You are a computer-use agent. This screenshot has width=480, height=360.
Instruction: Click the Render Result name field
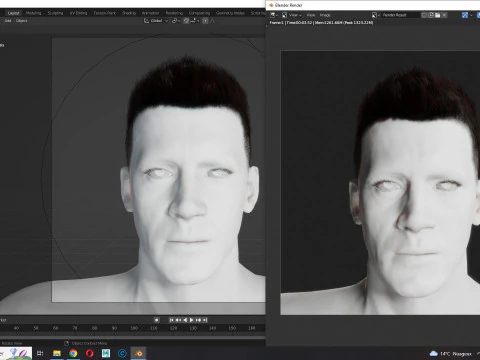(x=400, y=15)
